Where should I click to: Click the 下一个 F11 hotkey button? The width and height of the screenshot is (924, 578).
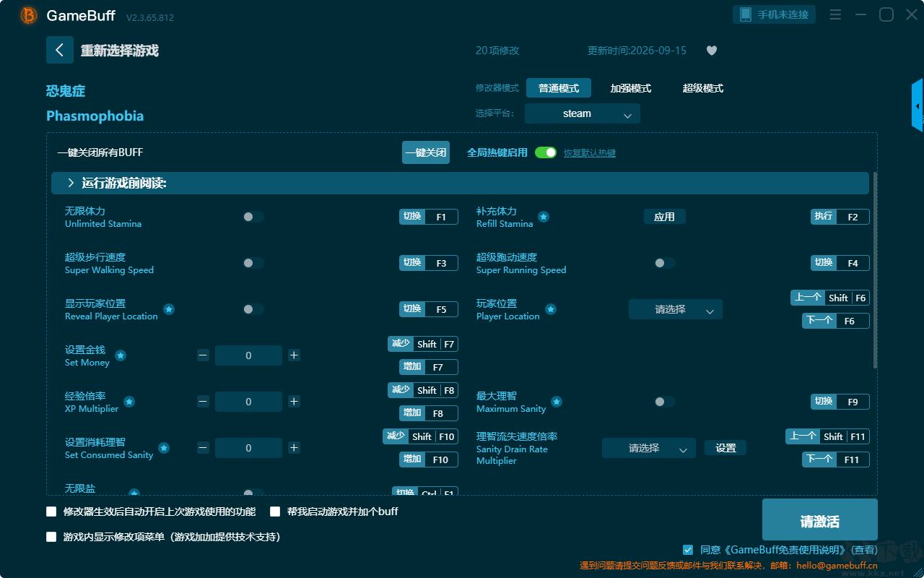pos(836,460)
